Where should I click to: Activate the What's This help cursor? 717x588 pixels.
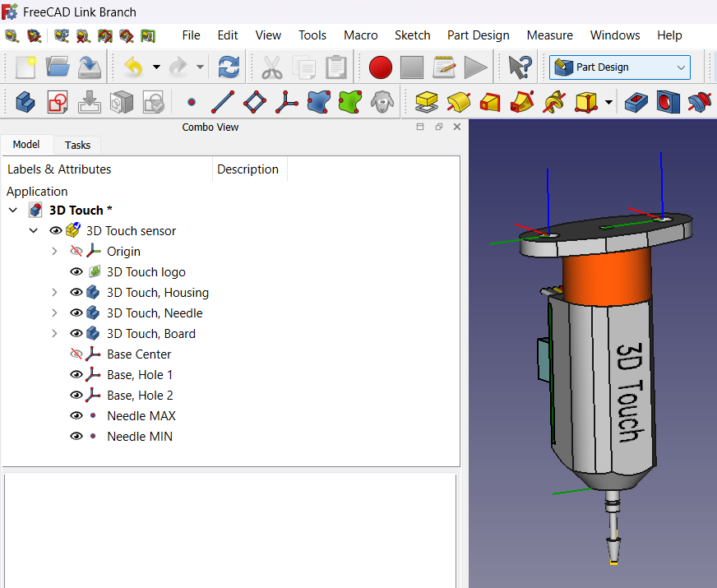[x=520, y=67]
